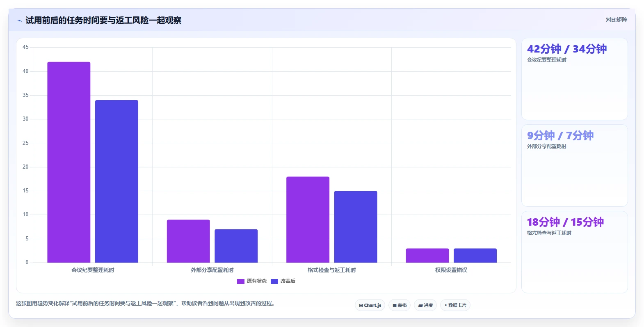Click the purple 格式检查与返工耗时 bar
This screenshot has height=327, width=644.
[x=308, y=220]
